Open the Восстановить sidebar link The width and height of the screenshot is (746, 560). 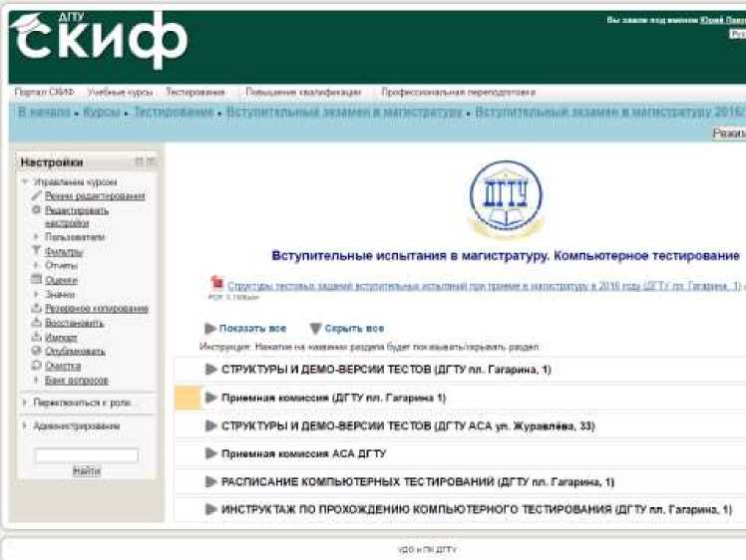point(74,323)
